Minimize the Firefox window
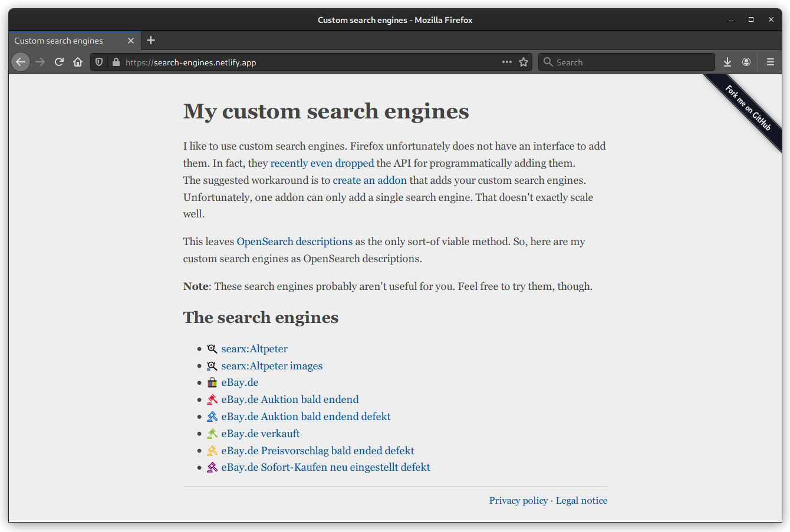The height and width of the screenshot is (532, 790). tap(731, 20)
